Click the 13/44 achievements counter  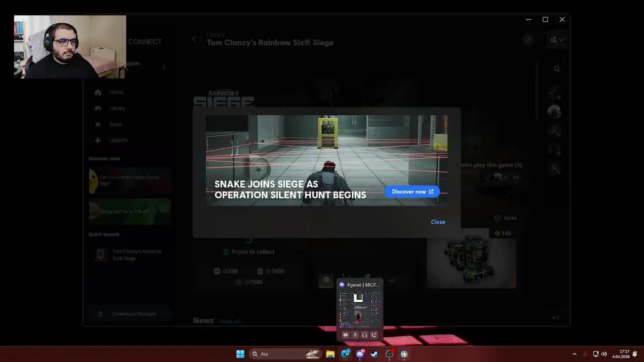[510, 218]
